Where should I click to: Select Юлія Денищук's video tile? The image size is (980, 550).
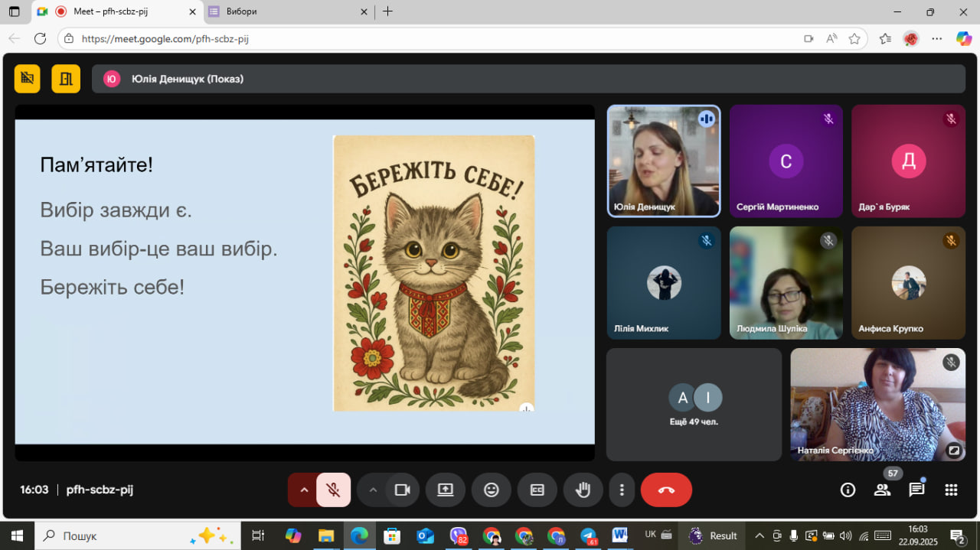click(663, 161)
